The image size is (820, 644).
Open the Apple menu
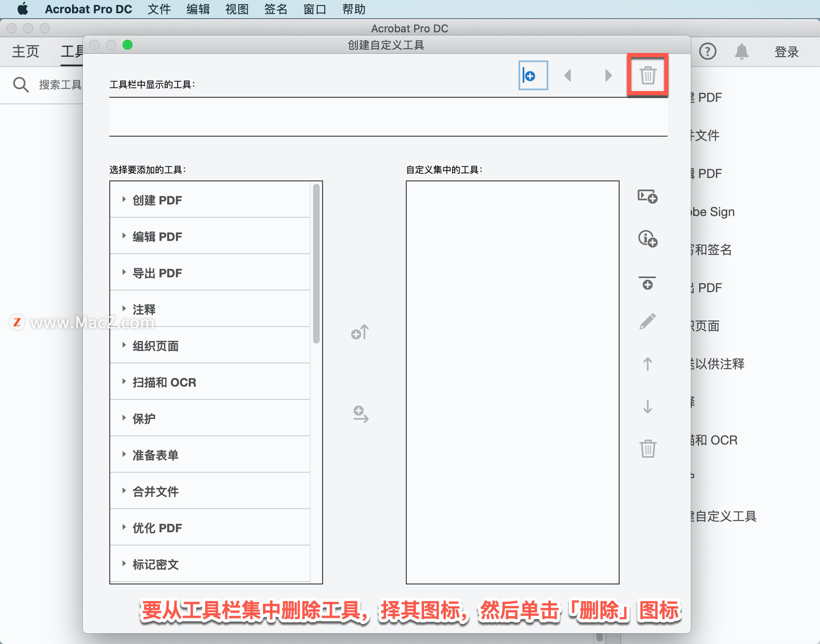pyautogui.click(x=23, y=9)
